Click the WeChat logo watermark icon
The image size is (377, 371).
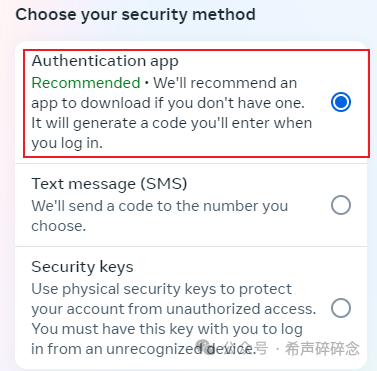(203, 348)
